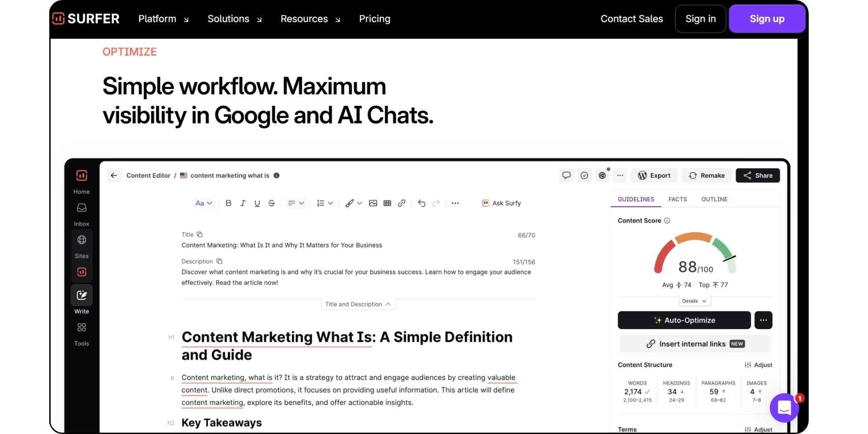Adjust the Terms settings
This screenshot has height=434, width=868.
point(759,429)
